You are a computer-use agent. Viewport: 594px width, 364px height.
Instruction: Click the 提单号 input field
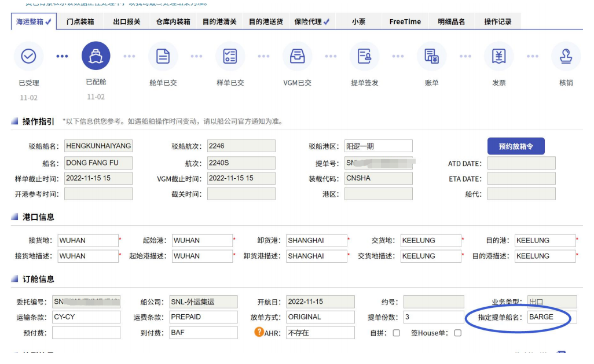coord(379,163)
